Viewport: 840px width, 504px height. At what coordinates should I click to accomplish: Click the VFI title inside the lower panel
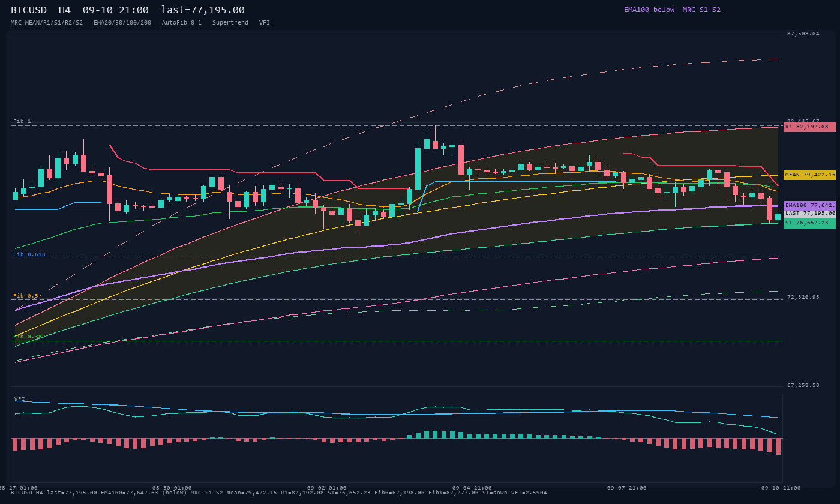[20, 399]
